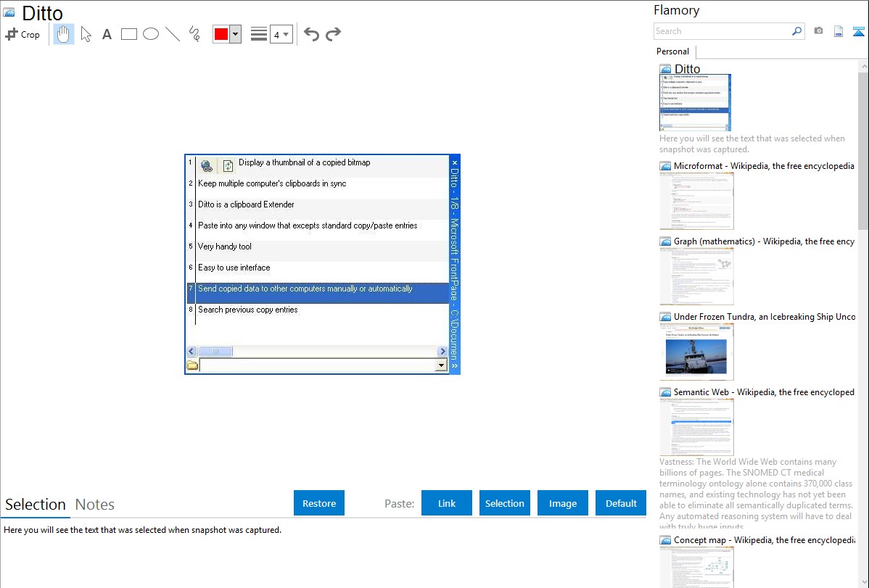This screenshot has width=869, height=588.
Task: Choose the straight line tool
Action: click(x=173, y=34)
